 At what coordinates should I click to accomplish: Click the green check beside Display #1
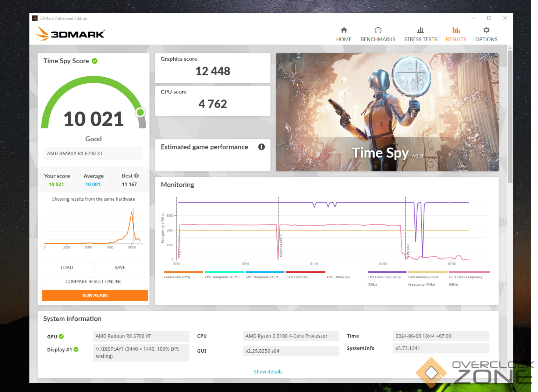[76, 349]
